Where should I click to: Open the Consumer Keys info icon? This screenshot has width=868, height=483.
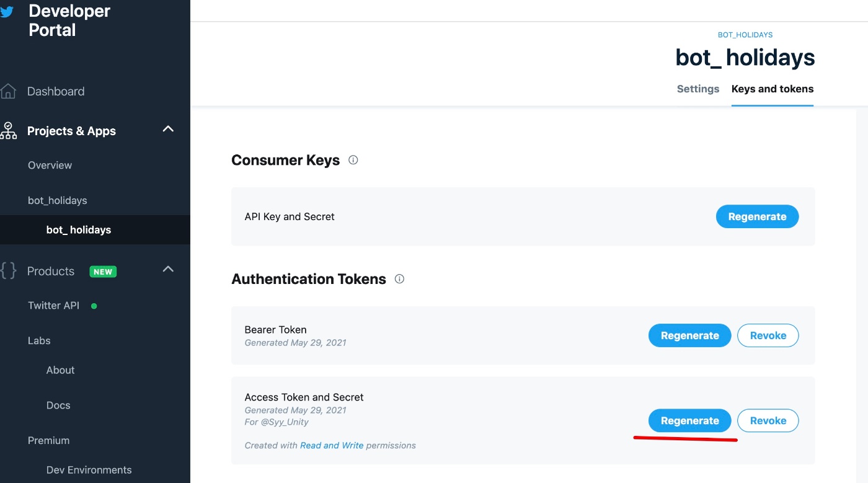tap(353, 160)
